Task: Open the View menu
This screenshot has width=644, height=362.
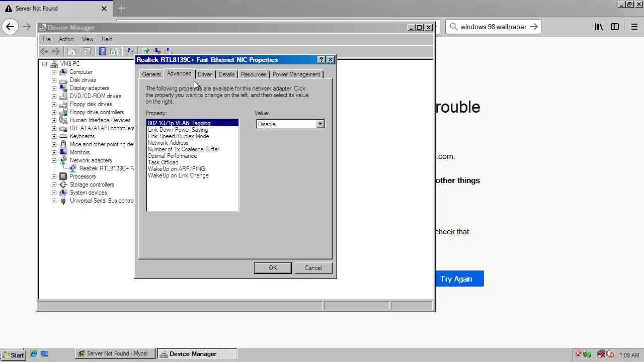Action: tap(88, 39)
